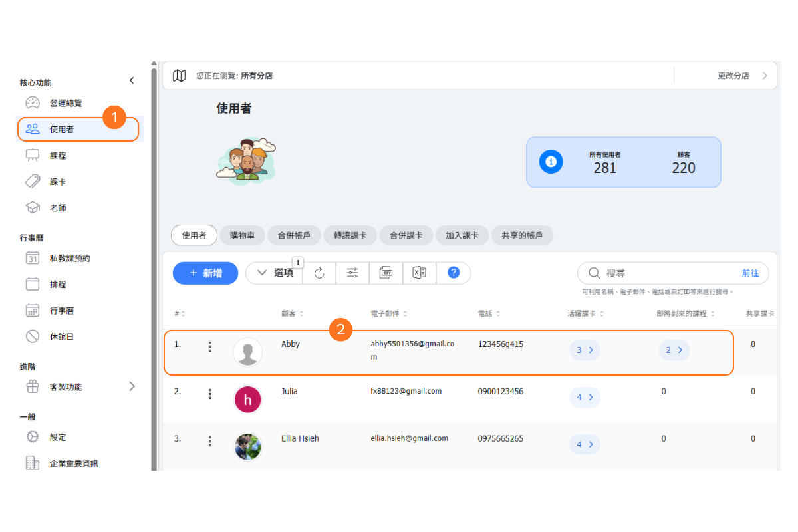Viewport: 798px width, 532px height.
Task: Expand the 客製功能 submenu
Action: tap(132, 386)
